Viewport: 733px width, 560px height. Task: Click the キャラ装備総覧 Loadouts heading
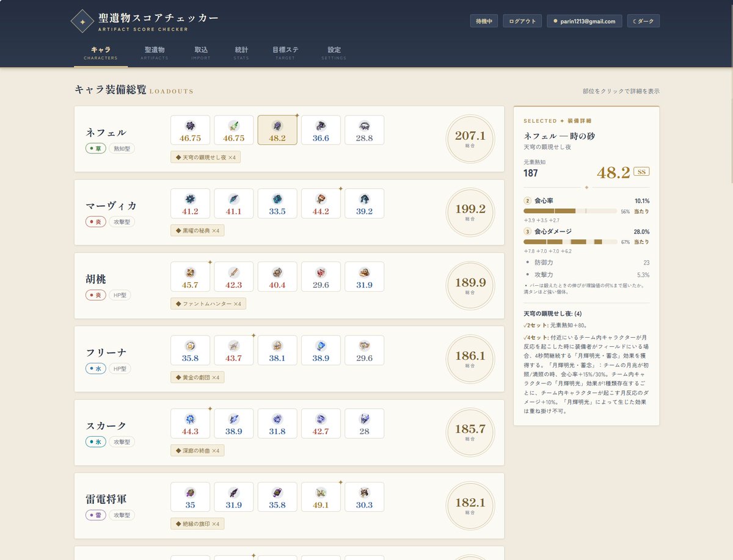pyautogui.click(x=134, y=90)
